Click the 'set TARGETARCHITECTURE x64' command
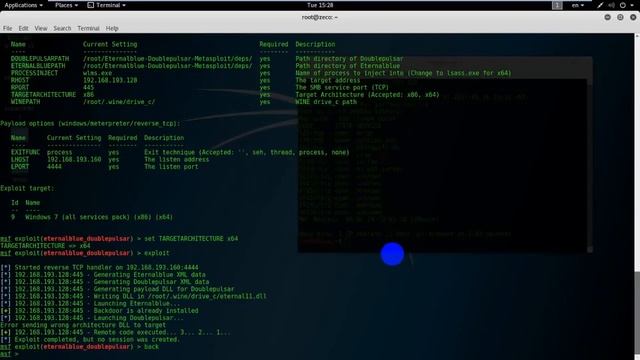Viewport: 640px width, 360px height. coord(191,239)
